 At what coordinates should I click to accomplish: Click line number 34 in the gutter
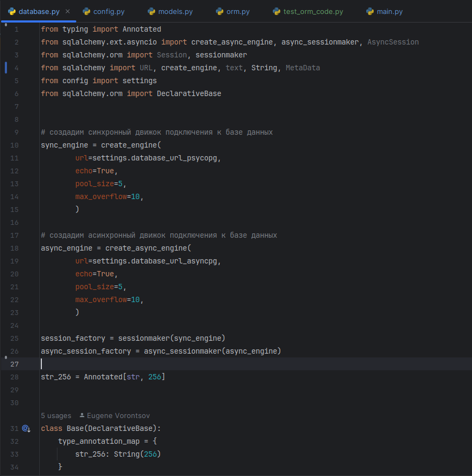[x=14, y=467]
